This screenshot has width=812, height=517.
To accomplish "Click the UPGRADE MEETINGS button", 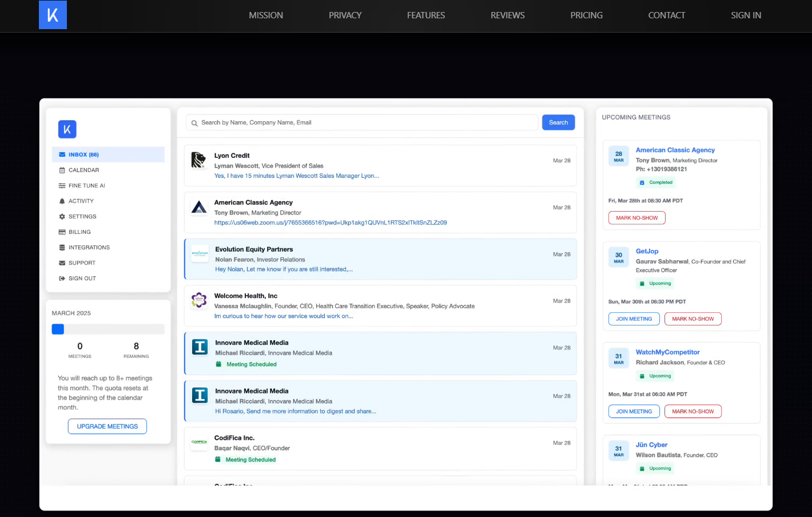I will click(x=108, y=426).
